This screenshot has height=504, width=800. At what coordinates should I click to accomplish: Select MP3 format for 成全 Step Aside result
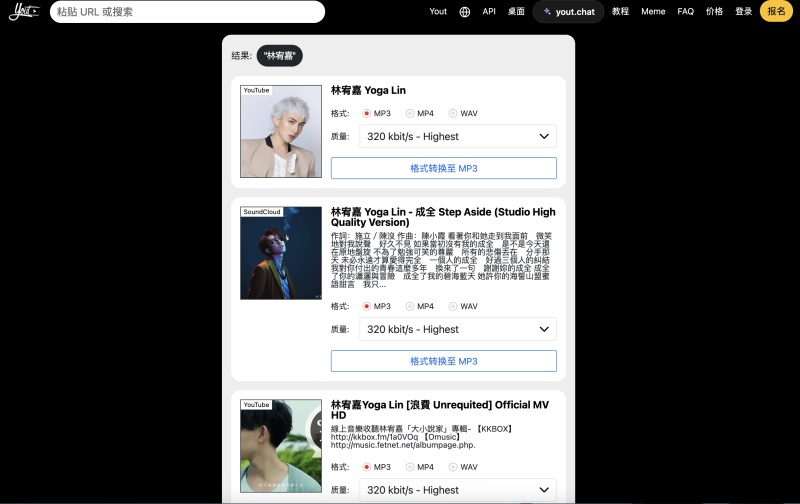366,306
